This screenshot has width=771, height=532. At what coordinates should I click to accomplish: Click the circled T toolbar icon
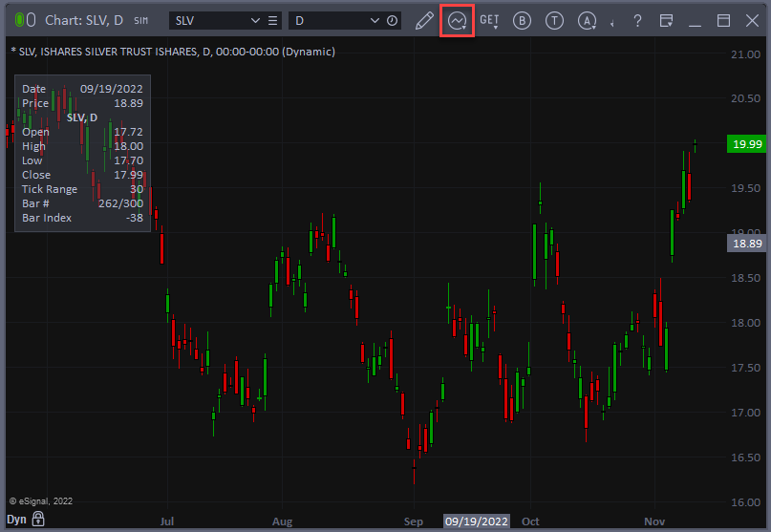click(554, 21)
